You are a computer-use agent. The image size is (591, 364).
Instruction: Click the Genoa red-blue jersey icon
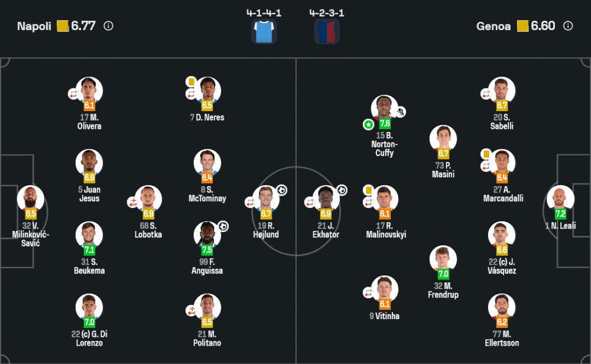pos(327,31)
